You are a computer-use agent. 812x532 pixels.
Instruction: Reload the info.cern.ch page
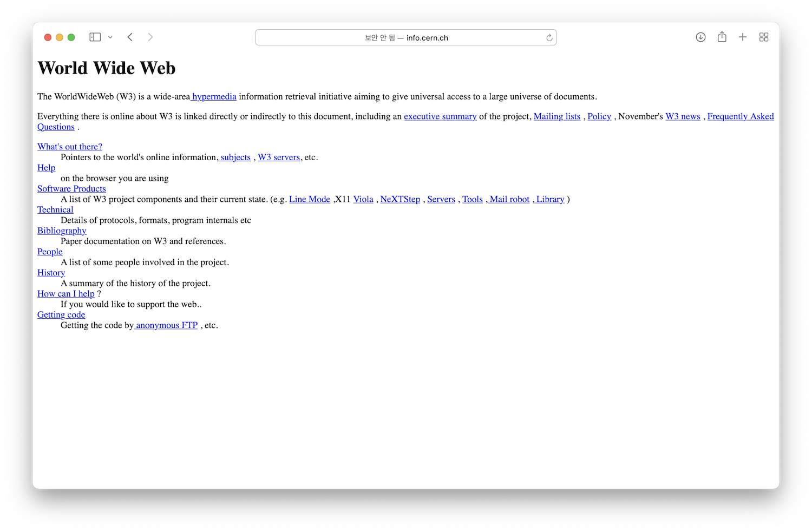pos(549,38)
